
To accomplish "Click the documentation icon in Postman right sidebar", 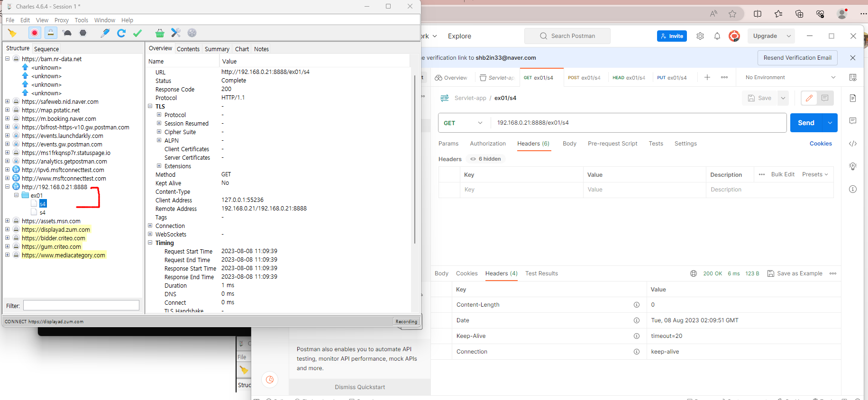I will pyautogui.click(x=853, y=98).
